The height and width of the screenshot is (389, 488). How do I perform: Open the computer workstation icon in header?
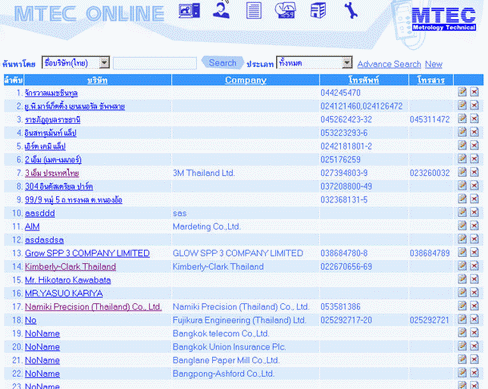pos(189,11)
